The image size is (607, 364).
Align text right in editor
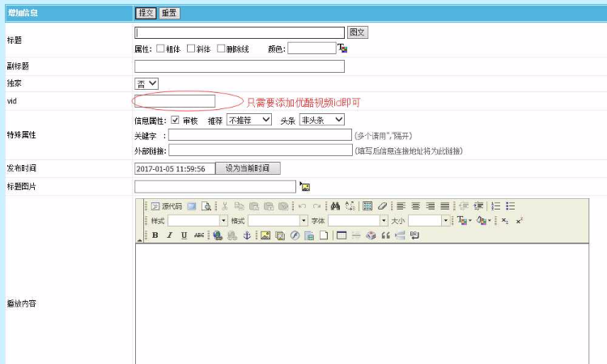click(x=430, y=206)
